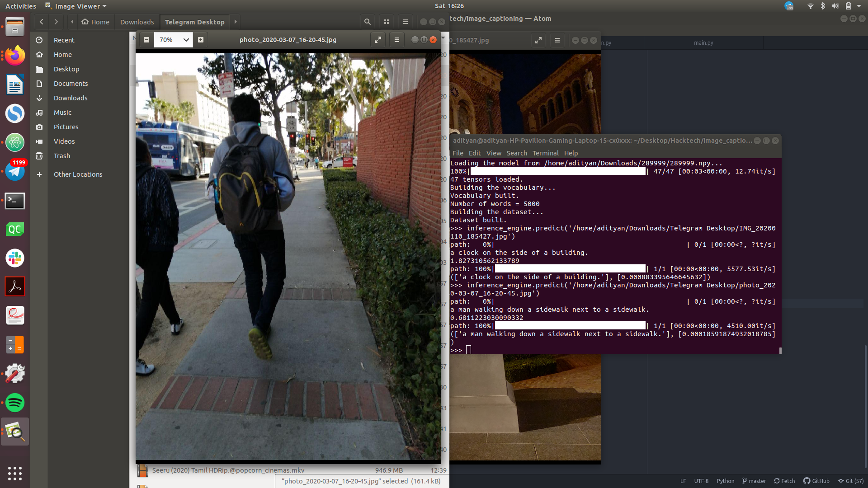Viewport: 868px width, 488px height.
Task: Click the Python grammar selector
Action: coord(725,481)
